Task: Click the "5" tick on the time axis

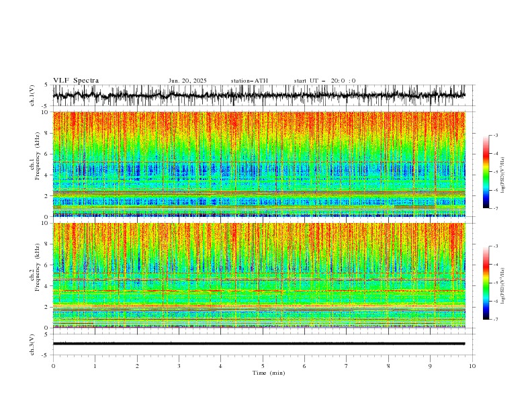Action: [x=263, y=366]
